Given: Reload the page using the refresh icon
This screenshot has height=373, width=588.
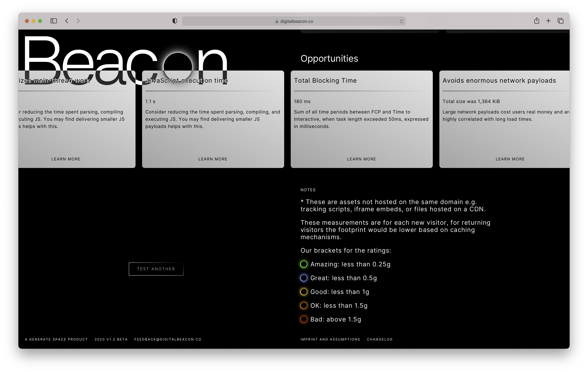Looking at the screenshot, I should (401, 21).
